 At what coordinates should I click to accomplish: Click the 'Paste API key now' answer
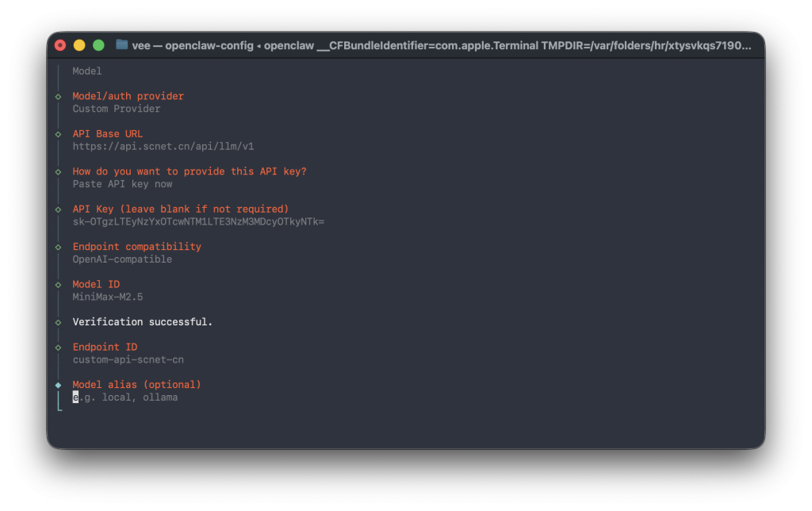(x=122, y=184)
